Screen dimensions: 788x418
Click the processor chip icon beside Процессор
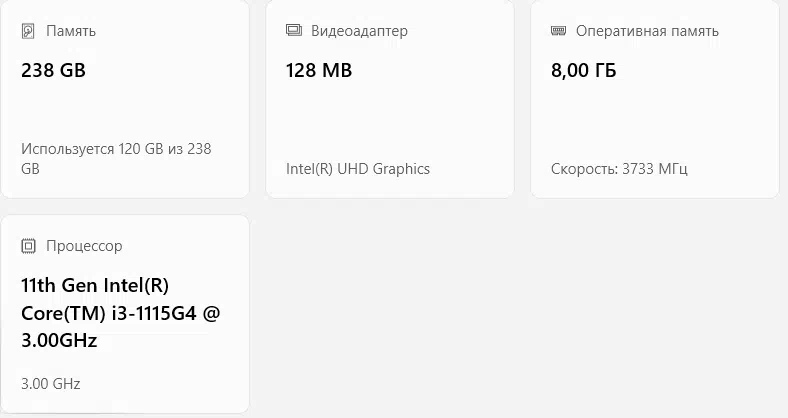[x=28, y=246]
